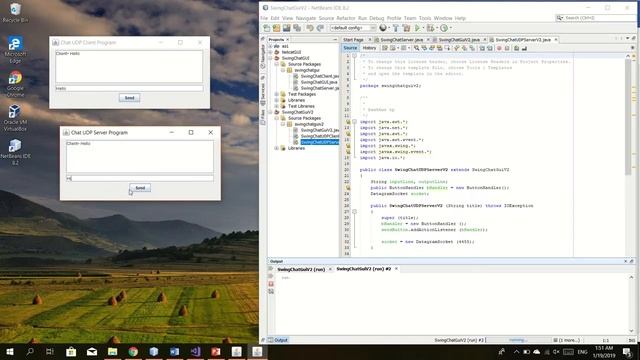Click the editor vertical scrollbar
Image resolution: width=640 pixels, height=360 pixels.
tap(628, 118)
